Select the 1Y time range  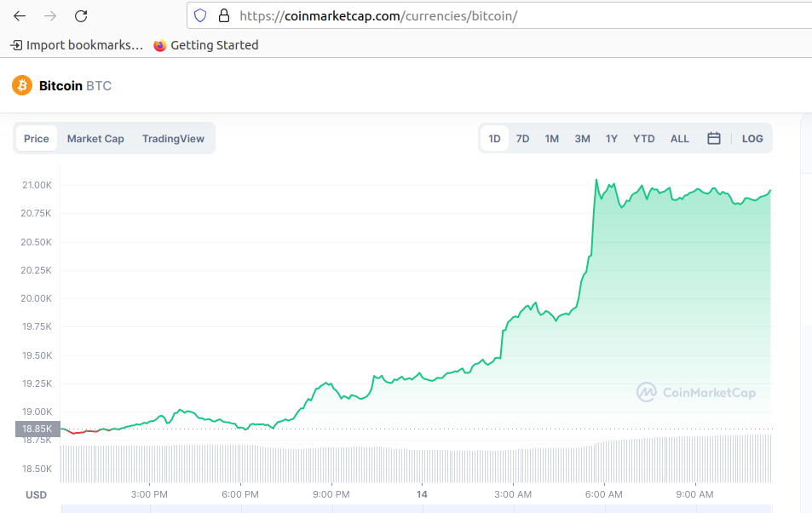pyautogui.click(x=612, y=138)
